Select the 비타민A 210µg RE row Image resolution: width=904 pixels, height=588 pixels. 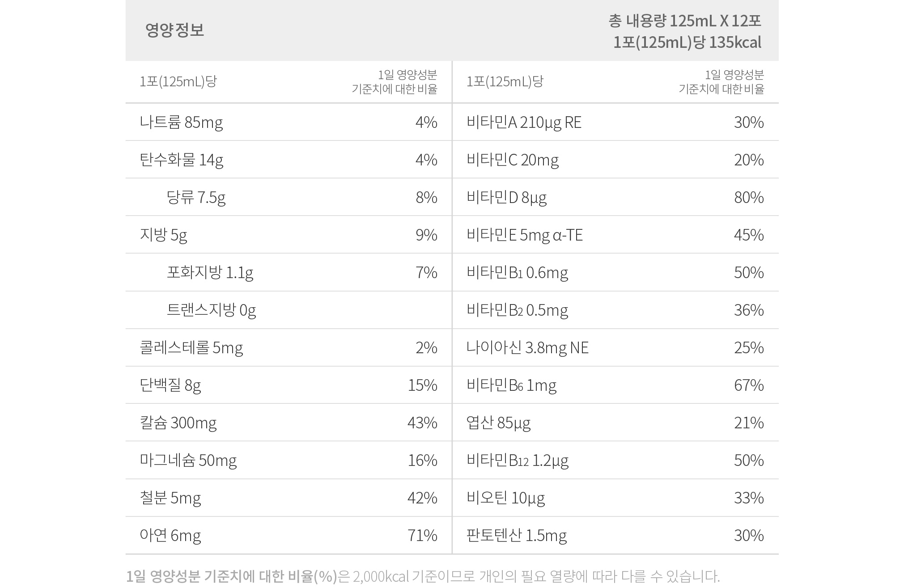point(615,122)
